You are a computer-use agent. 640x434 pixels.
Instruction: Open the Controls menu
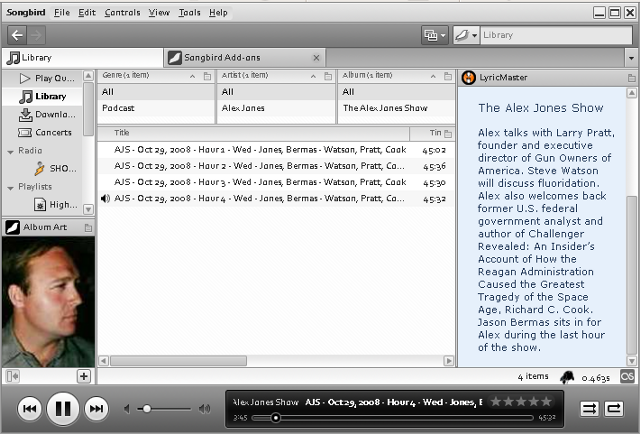122,13
